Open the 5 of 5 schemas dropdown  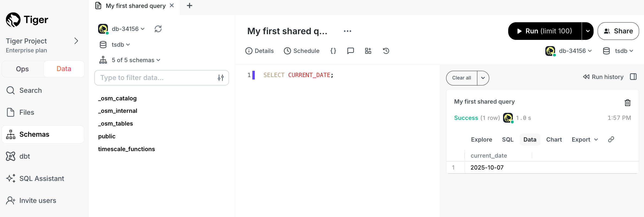point(136,60)
